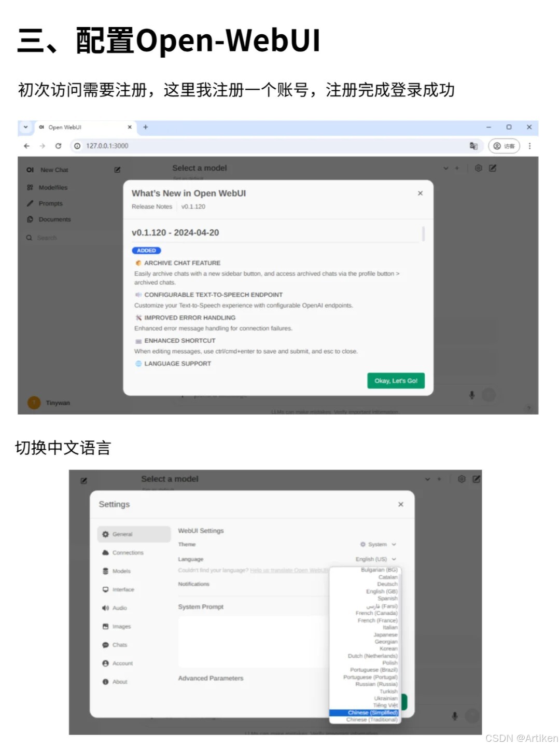Open the Tinywan user profile menu
The height and width of the screenshot is (747, 560).
49,403
